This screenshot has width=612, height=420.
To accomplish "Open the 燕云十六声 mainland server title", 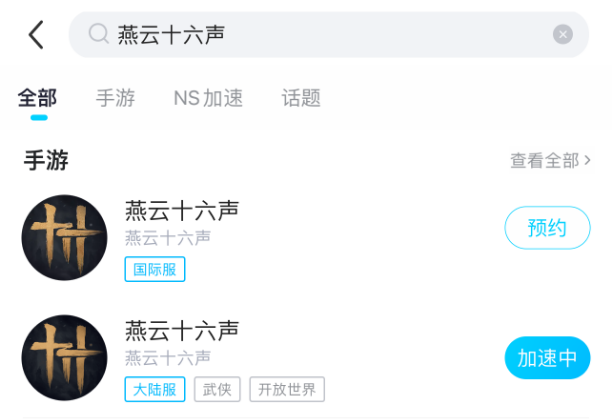I will coord(182,331).
